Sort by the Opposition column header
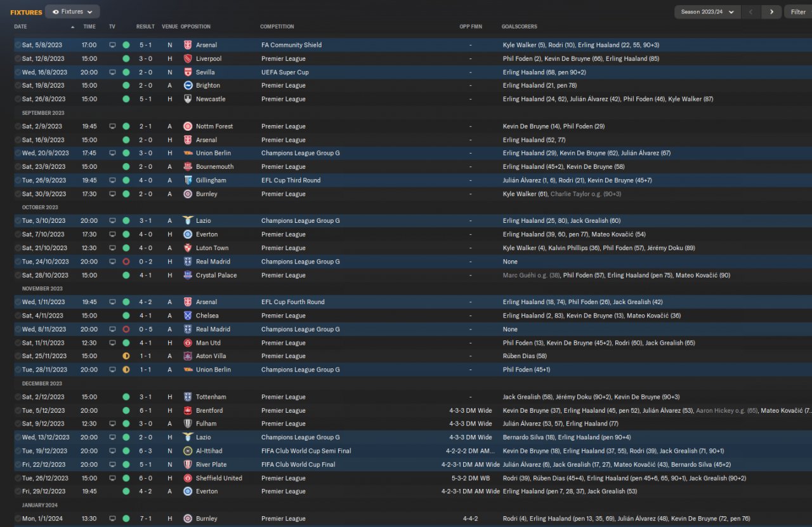 [195, 27]
